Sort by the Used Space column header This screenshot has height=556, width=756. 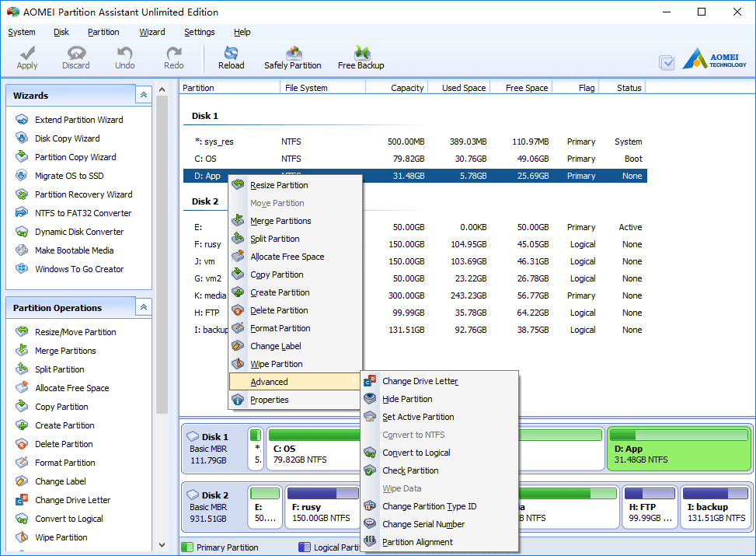[459, 87]
